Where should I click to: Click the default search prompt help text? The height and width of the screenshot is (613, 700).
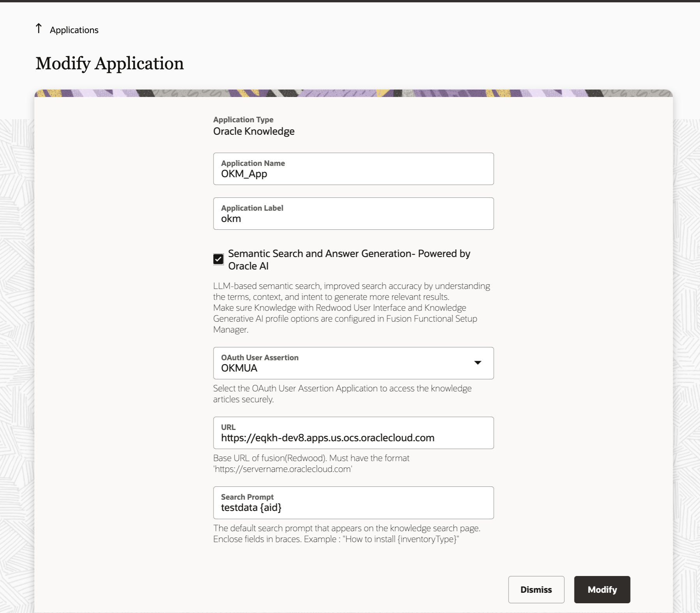click(x=346, y=534)
